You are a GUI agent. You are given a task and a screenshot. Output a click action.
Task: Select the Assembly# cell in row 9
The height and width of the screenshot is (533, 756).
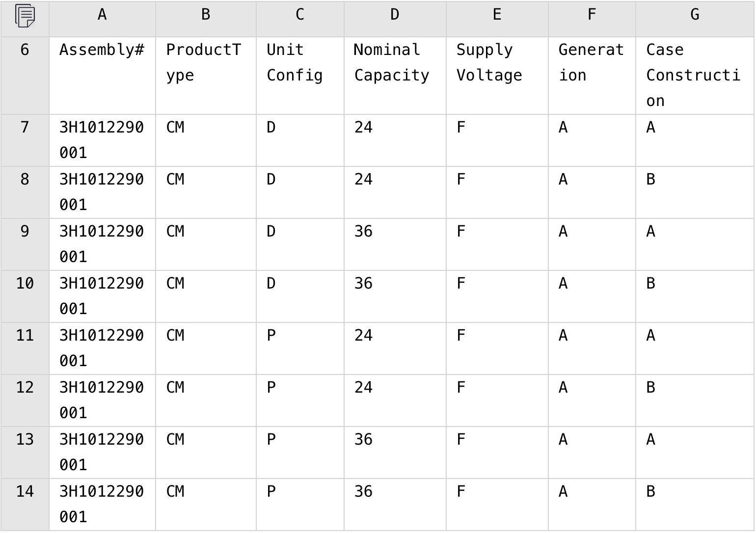point(102,244)
